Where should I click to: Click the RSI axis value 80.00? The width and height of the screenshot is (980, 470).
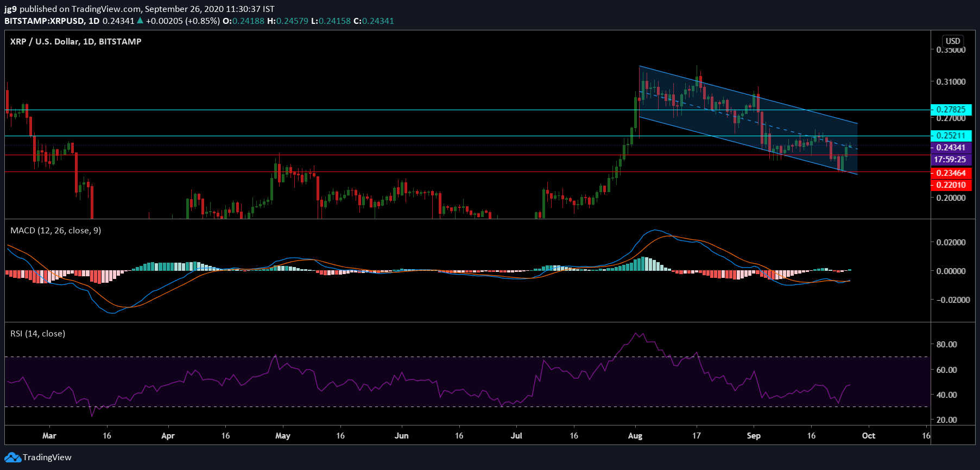[x=947, y=345]
